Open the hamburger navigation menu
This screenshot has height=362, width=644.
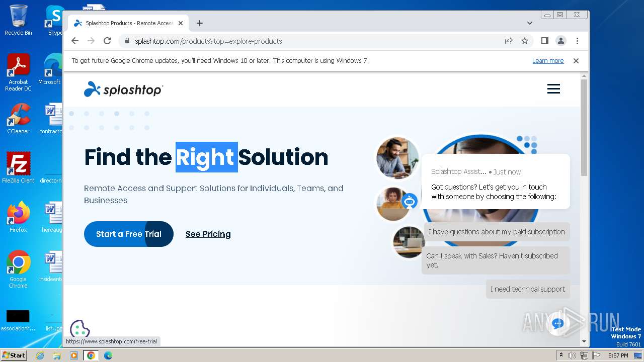tap(553, 89)
